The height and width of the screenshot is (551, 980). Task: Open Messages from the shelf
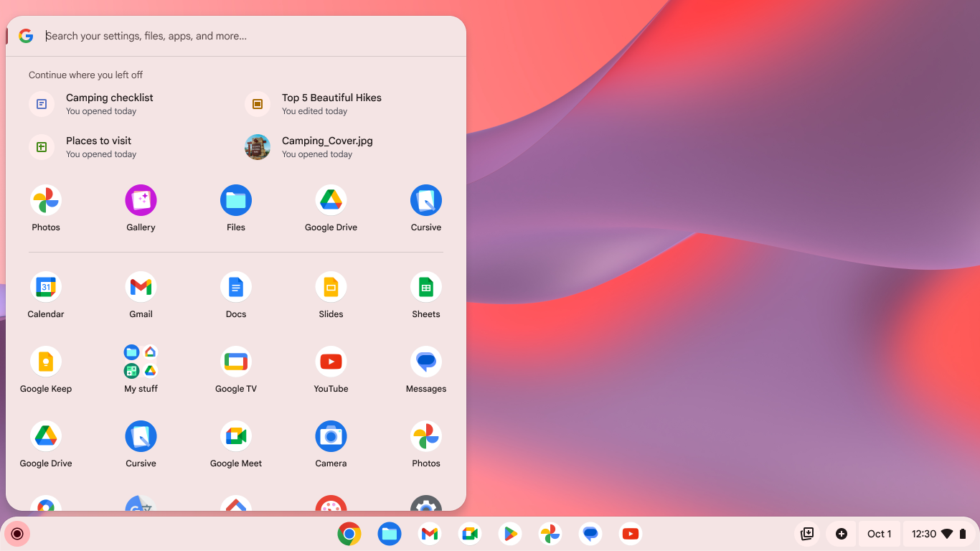click(590, 534)
